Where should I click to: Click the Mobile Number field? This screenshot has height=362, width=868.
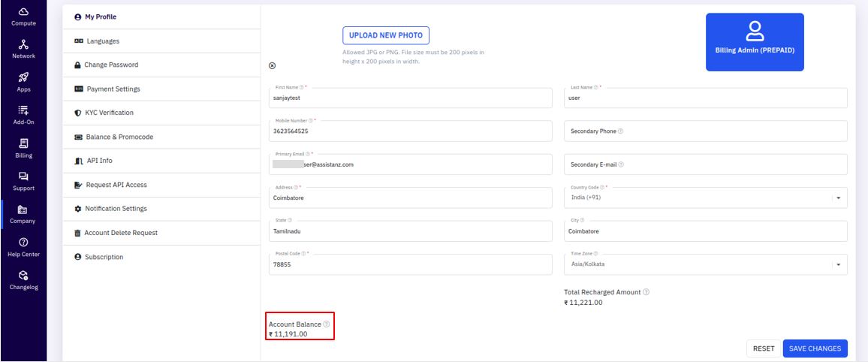pos(410,131)
